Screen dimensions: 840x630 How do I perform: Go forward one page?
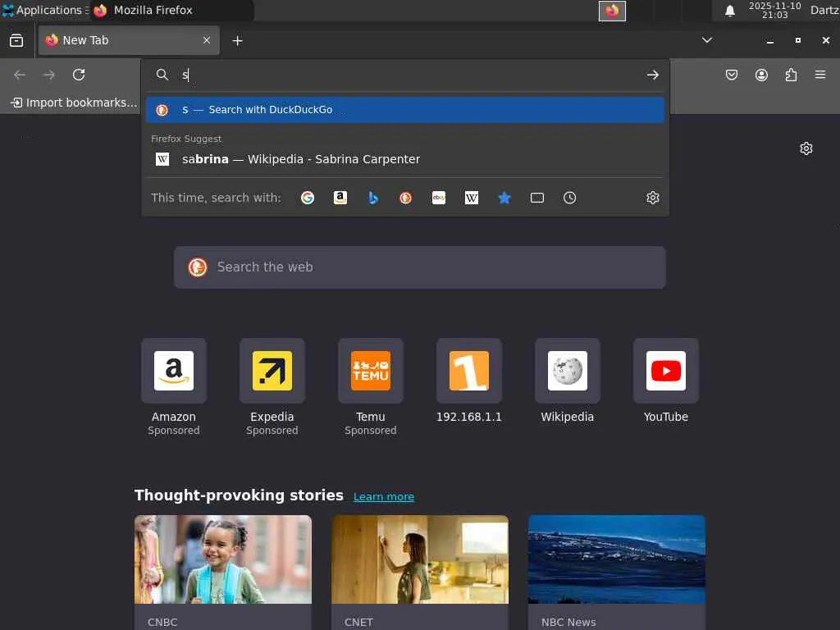pos(48,75)
